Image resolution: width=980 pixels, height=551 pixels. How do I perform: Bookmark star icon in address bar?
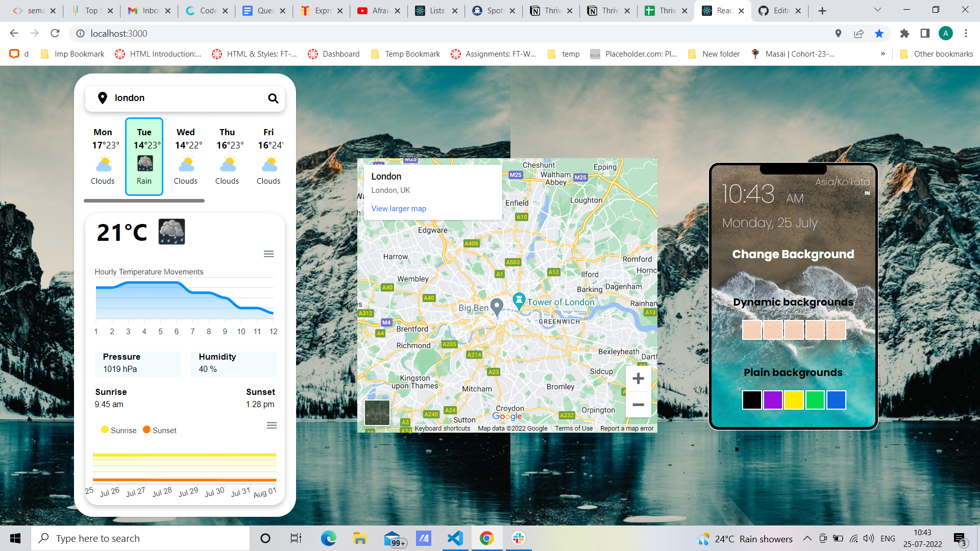click(x=879, y=34)
